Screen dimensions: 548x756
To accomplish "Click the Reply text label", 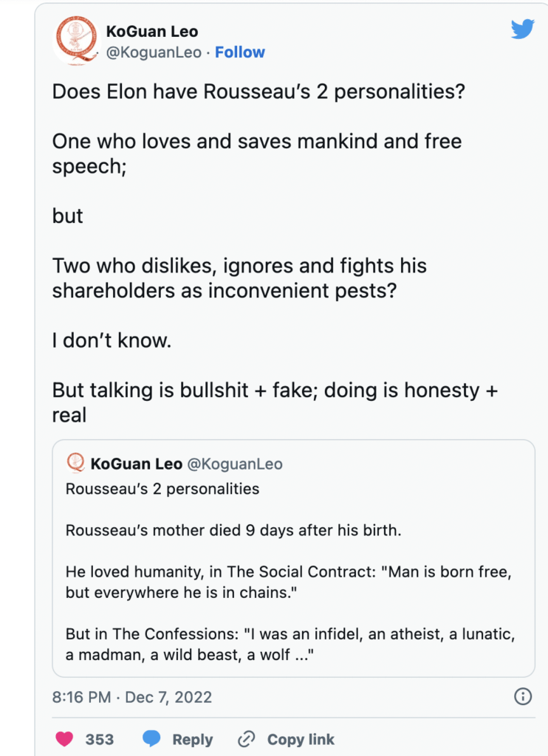I will 193,739.
